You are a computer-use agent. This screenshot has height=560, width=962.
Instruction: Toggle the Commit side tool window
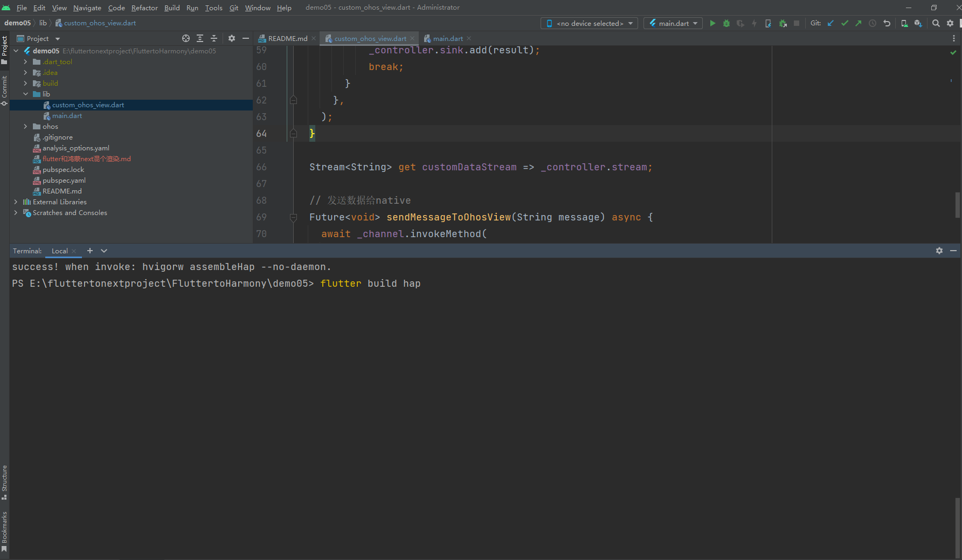point(4,91)
